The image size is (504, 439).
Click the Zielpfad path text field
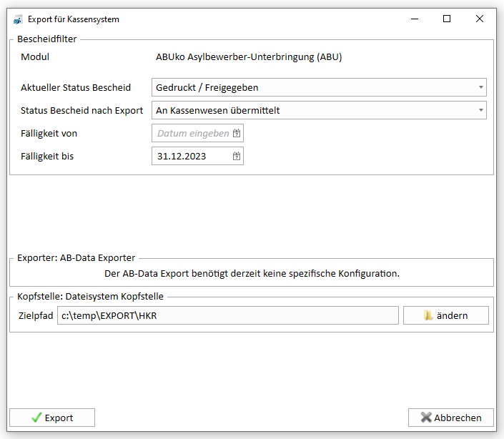coord(228,315)
